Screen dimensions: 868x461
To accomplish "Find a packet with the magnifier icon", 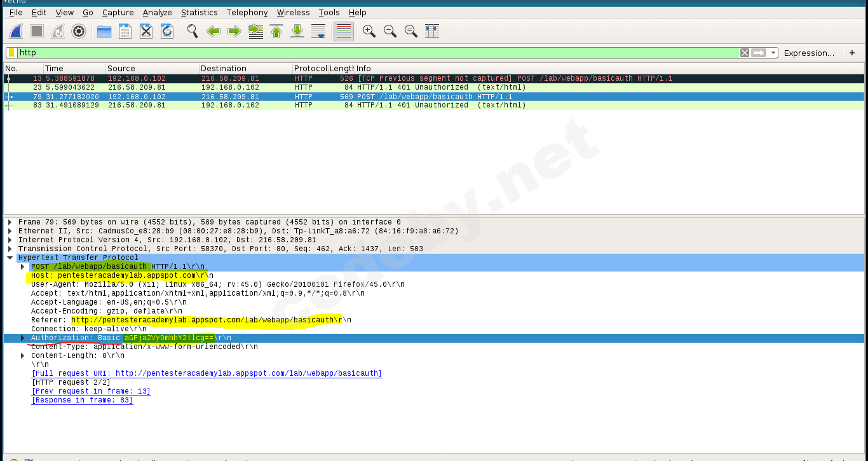I will 193,31.
